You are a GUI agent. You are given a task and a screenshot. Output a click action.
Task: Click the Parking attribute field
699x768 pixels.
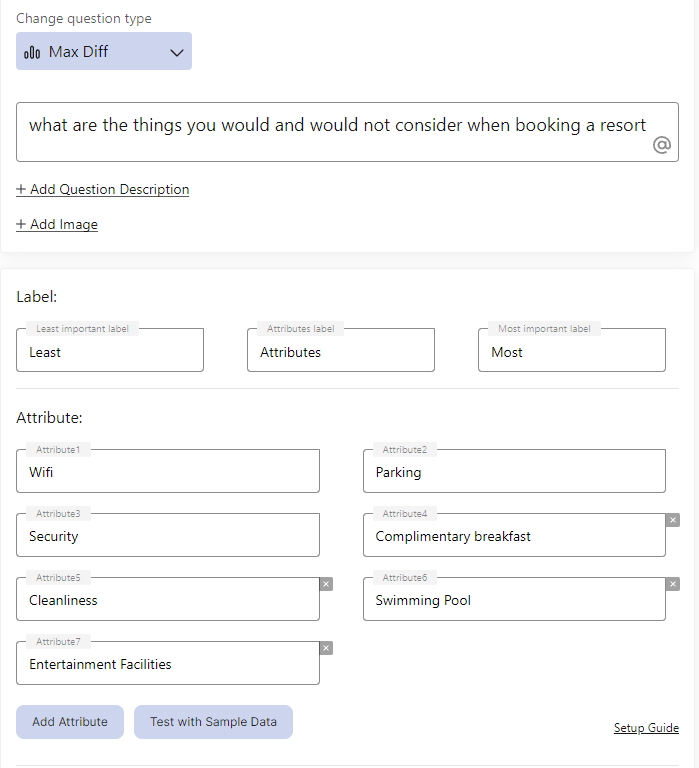[x=514, y=472]
